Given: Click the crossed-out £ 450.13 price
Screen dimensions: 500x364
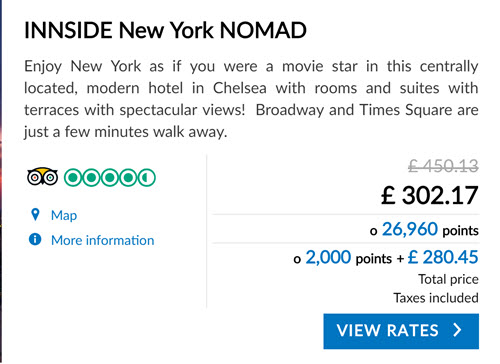Looking at the screenshot, I should pyautogui.click(x=443, y=166).
